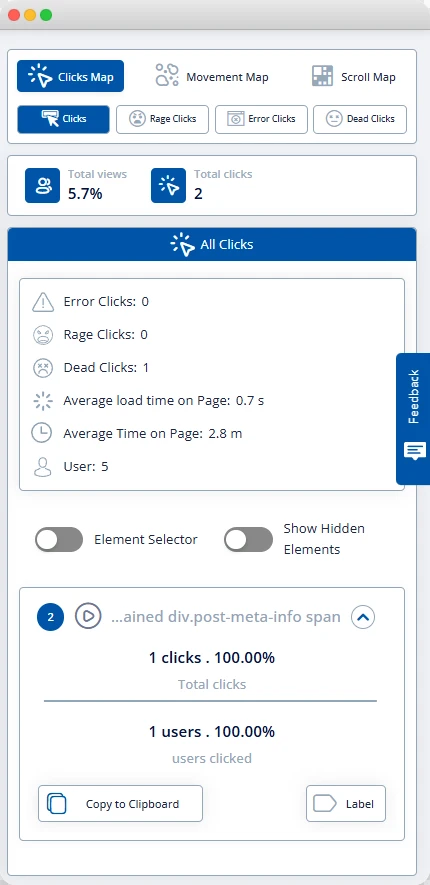Show Error Clicks filter
The image size is (430, 885).
[x=261, y=119]
